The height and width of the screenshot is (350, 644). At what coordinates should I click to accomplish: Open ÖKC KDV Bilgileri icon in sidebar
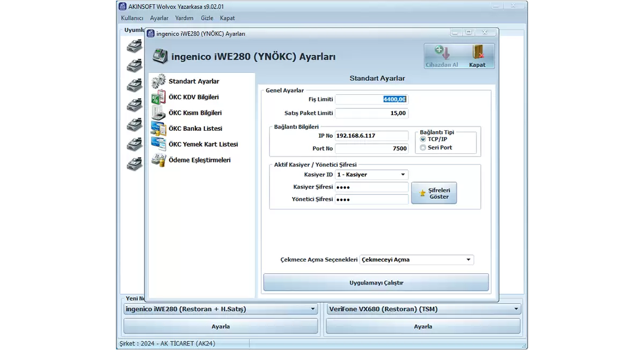[158, 98]
